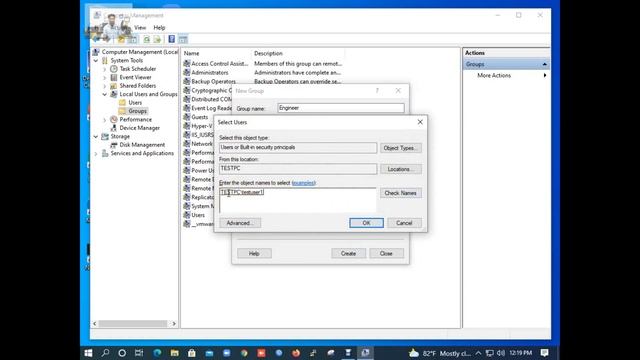Image resolution: width=640 pixels, height=360 pixels.
Task: Click the Refresh toolbar icon
Action: pos(147,40)
